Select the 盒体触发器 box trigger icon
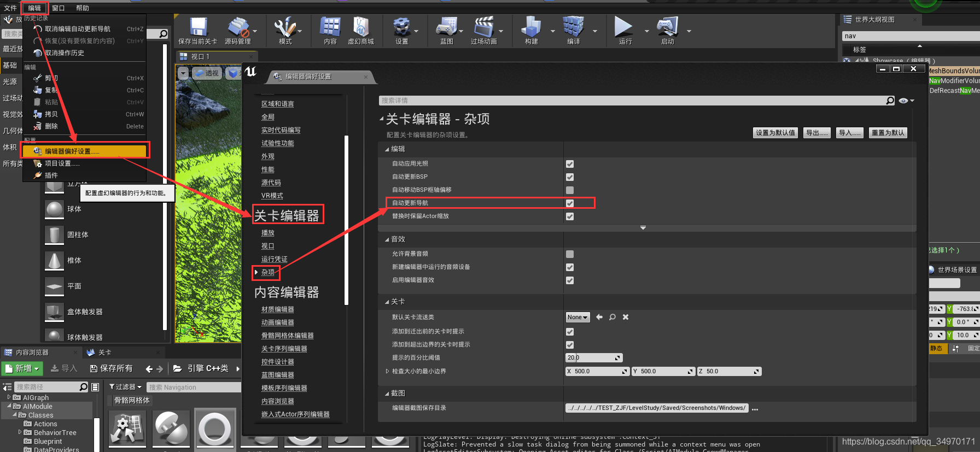The width and height of the screenshot is (980, 452). pyautogui.click(x=54, y=312)
